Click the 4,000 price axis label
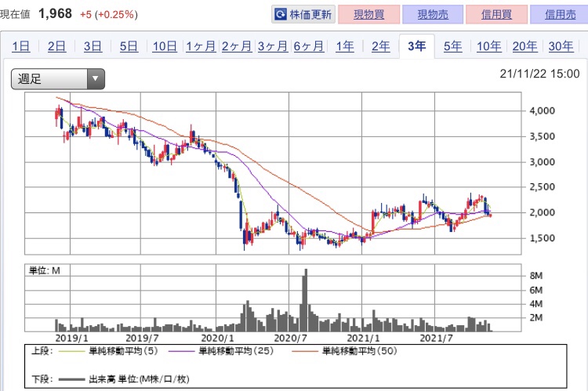Viewport: 588px width, 391px height. (542, 111)
